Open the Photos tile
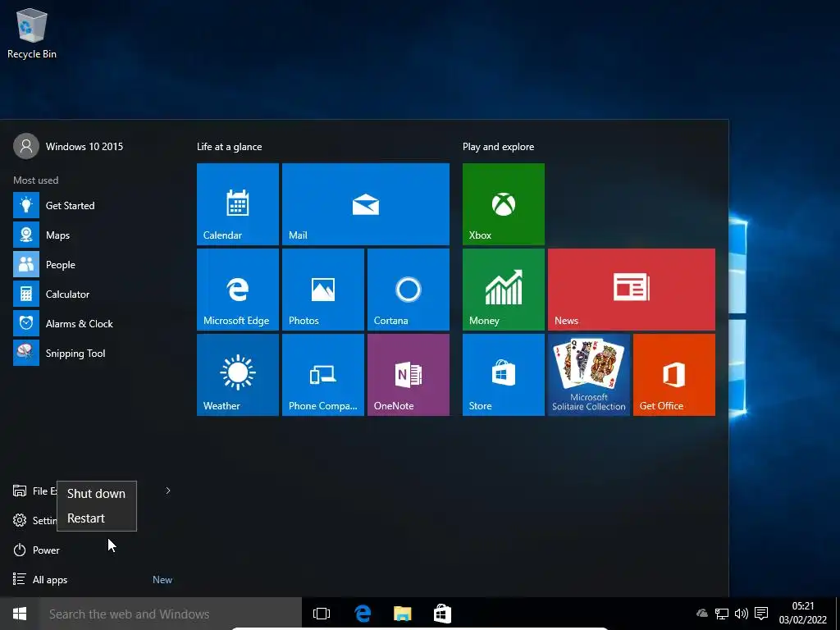Image resolution: width=840 pixels, height=630 pixels. (323, 290)
